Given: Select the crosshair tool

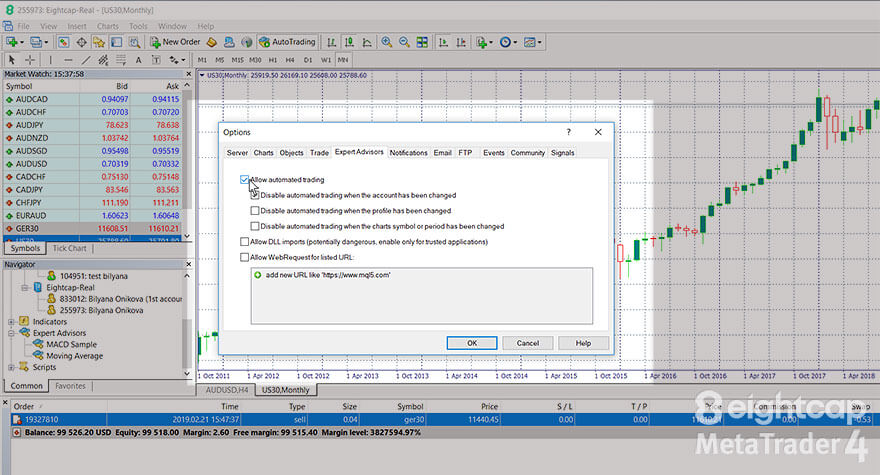Looking at the screenshot, I should (30, 60).
